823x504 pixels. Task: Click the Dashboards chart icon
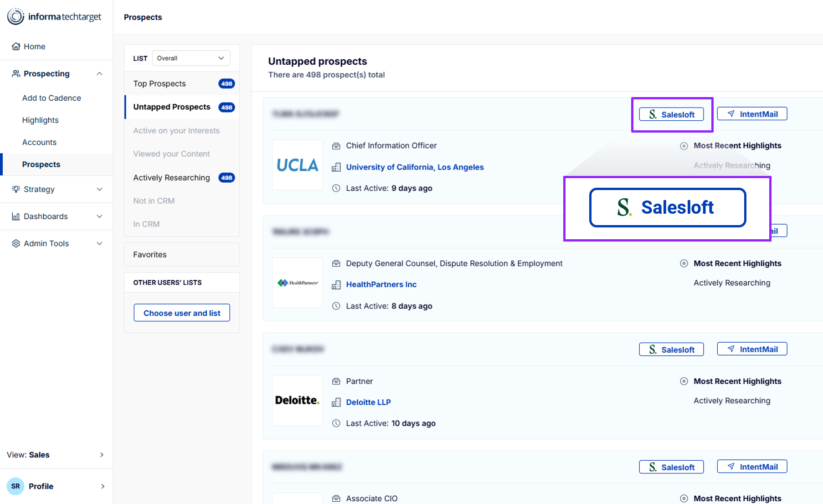16,216
